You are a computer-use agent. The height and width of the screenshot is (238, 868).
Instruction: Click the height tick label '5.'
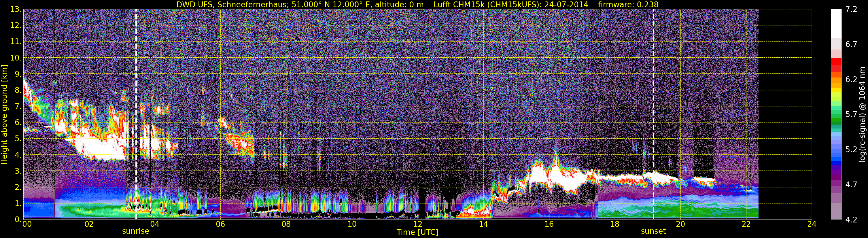coord(18,139)
